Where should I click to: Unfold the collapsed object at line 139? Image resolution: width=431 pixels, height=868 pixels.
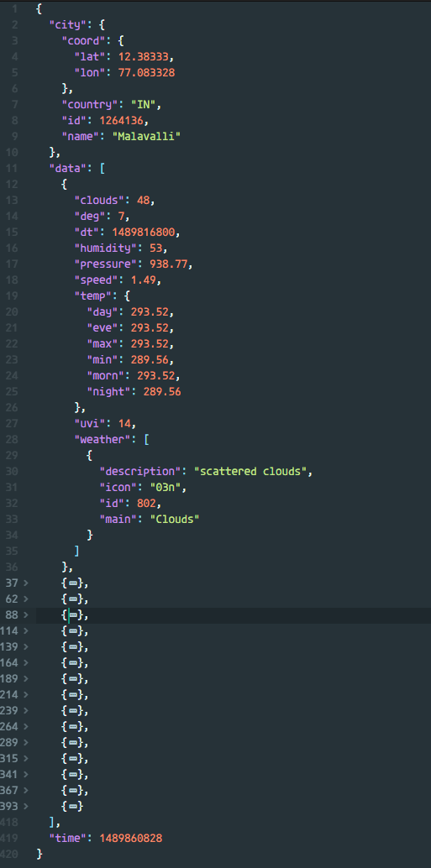[26, 646]
